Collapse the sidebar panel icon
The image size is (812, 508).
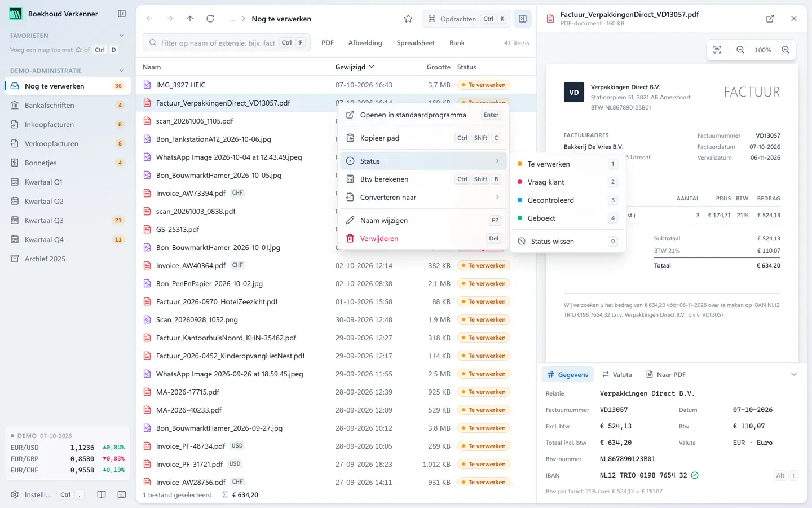point(122,14)
